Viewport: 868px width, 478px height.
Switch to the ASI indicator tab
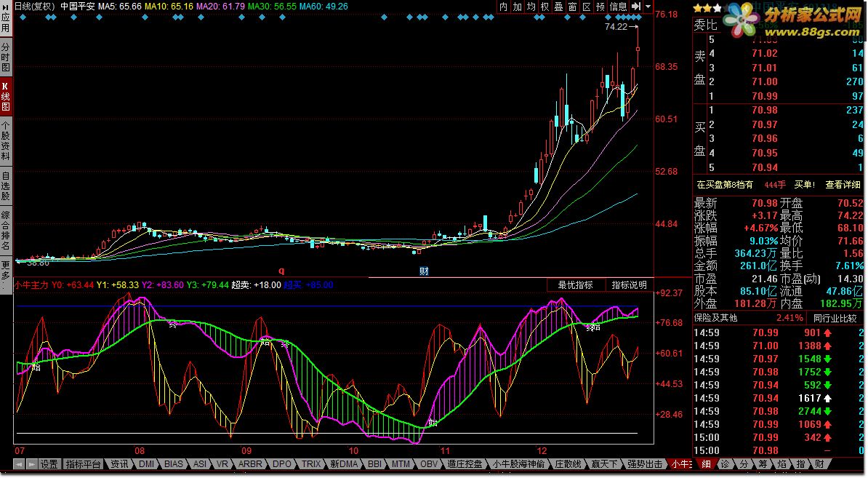tap(199, 464)
